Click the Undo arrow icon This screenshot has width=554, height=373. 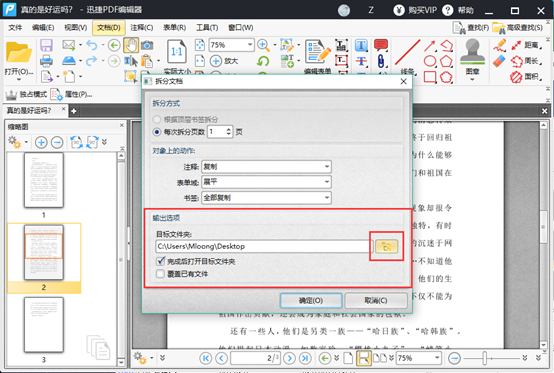(x=92, y=45)
